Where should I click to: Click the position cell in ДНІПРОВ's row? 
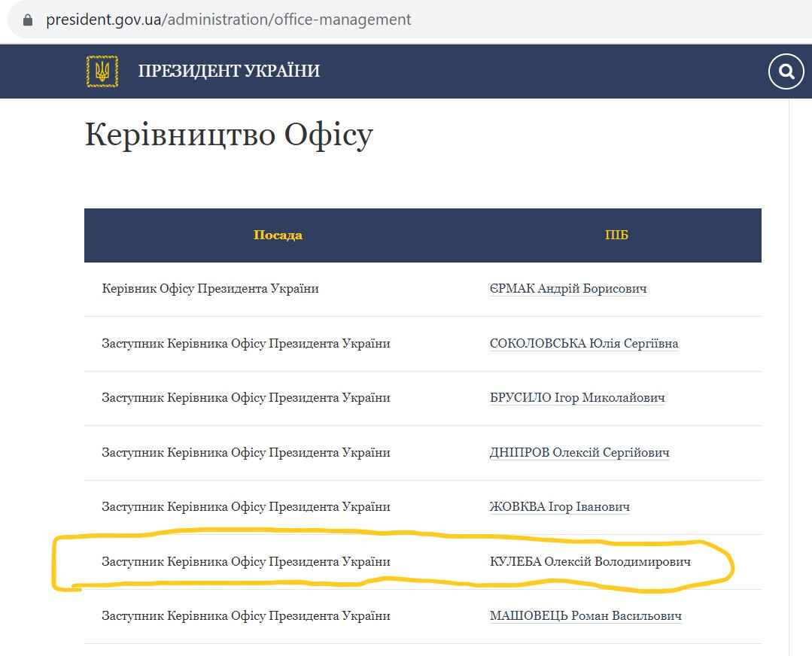[x=246, y=453]
